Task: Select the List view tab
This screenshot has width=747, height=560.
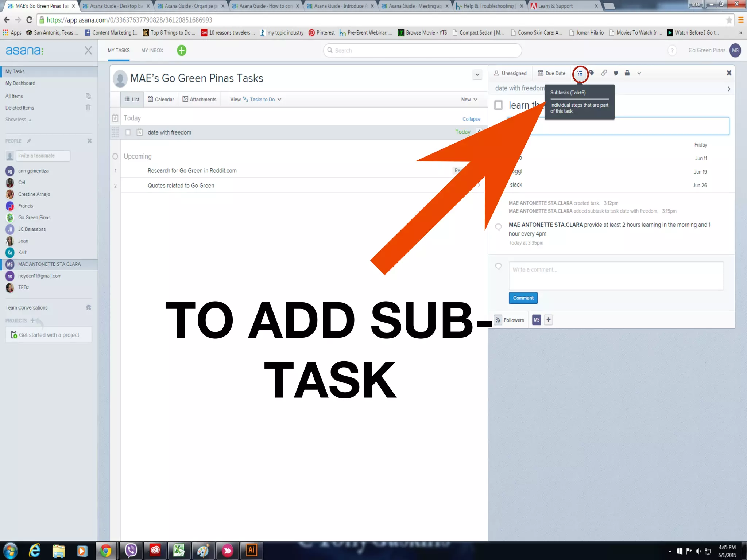Action: pyautogui.click(x=132, y=99)
